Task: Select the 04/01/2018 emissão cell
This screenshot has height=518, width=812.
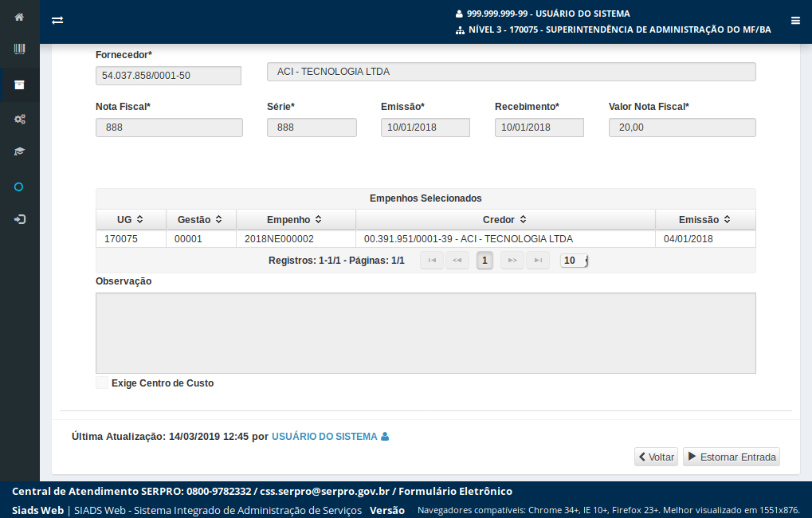Action: 705,239
